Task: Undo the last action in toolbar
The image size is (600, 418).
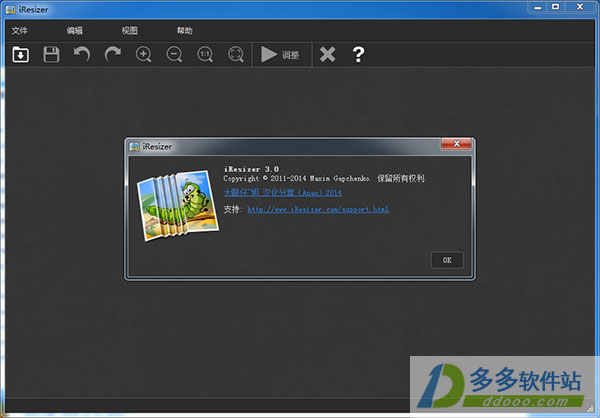Action: 82,54
